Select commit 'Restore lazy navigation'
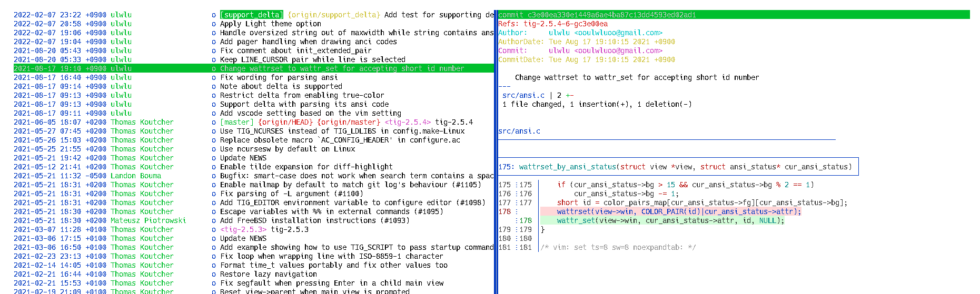This screenshot has height=294, width=980. click(253, 274)
